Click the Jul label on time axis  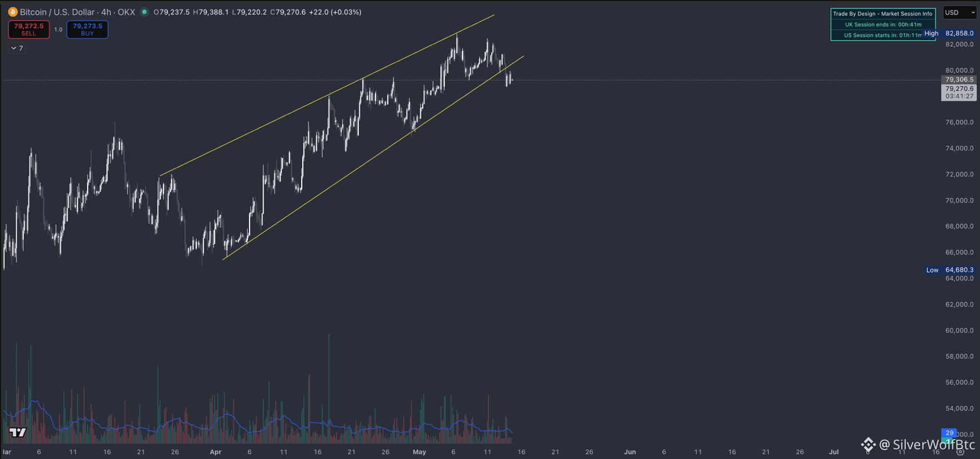pos(834,452)
